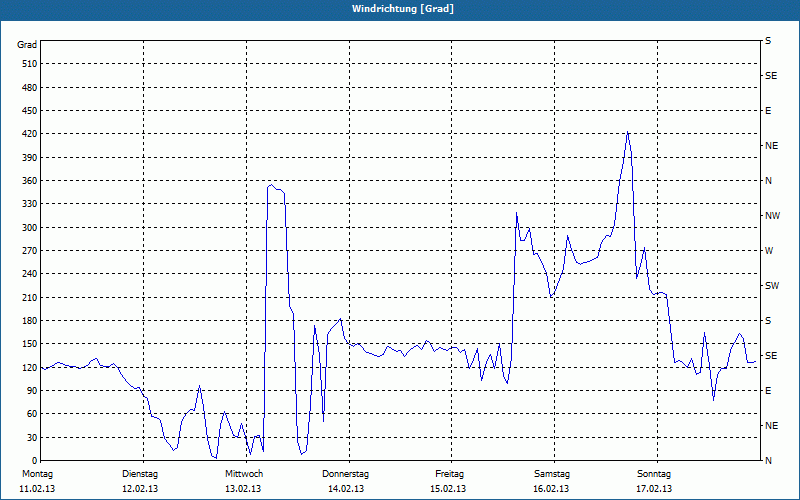
Task: Click the 510 y-axis value
Action: 30,64
